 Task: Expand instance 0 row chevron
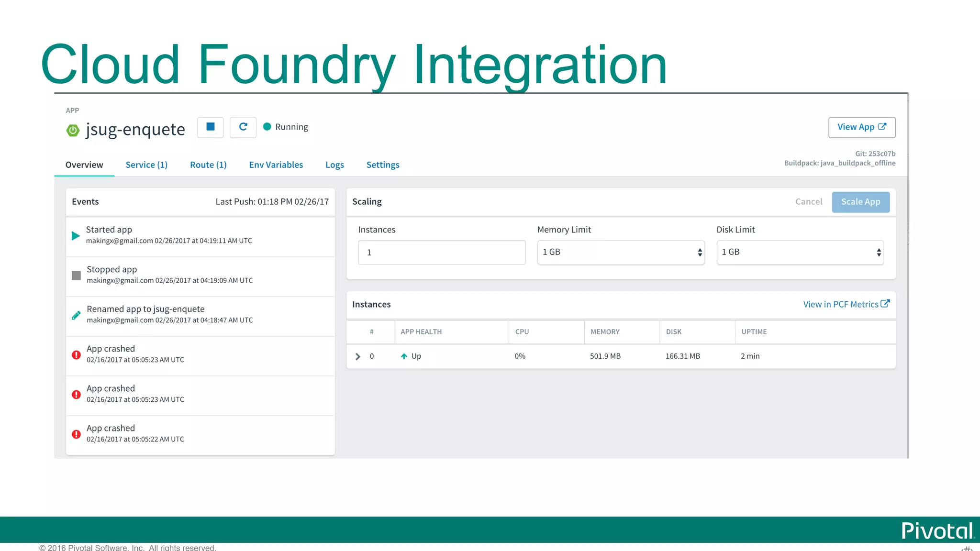coord(357,356)
